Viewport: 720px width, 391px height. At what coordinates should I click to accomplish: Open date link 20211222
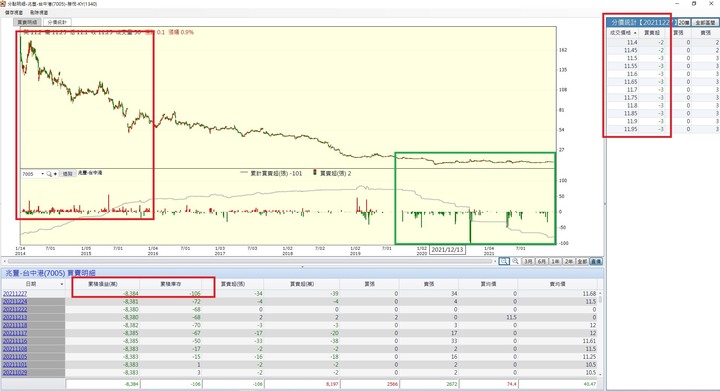15,309
